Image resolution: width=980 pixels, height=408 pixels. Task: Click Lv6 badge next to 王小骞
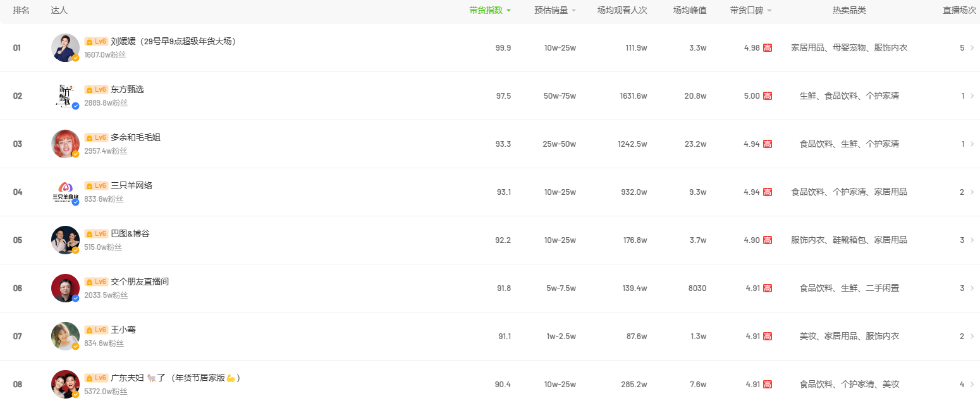(x=96, y=330)
